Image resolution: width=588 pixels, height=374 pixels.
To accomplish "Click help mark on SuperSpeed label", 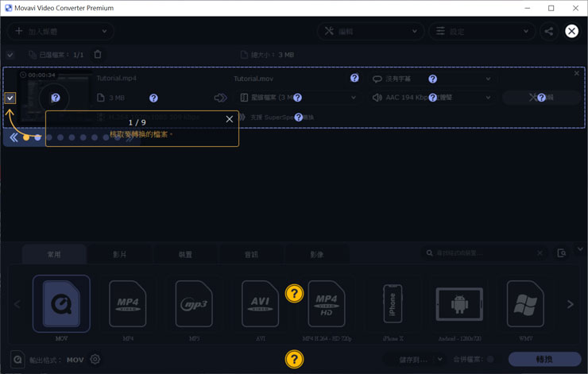I will point(299,118).
